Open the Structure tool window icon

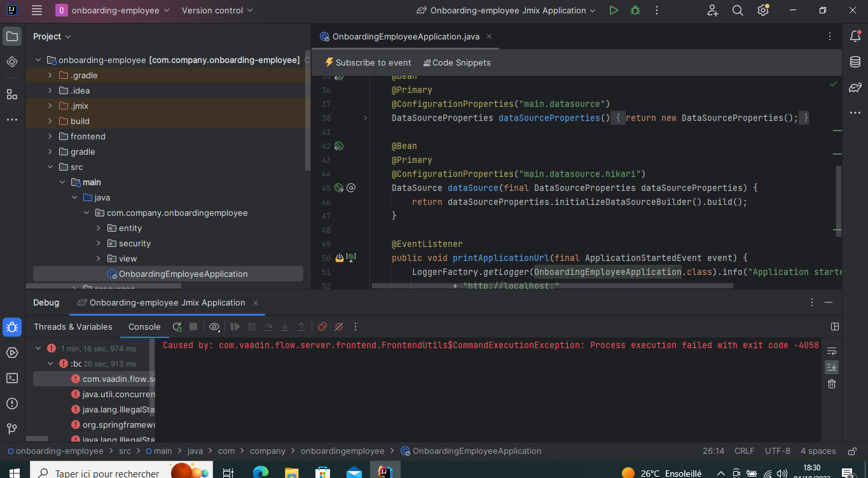coord(12,94)
